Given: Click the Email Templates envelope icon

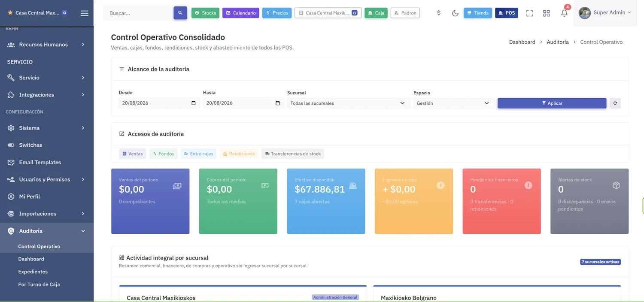Looking at the screenshot, I should click(x=11, y=162).
